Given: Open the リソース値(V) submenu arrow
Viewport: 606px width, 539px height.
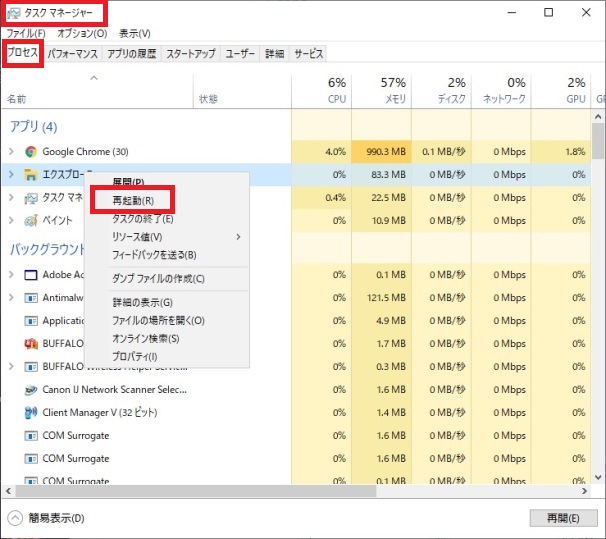Looking at the screenshot, I should coord(238,237).
